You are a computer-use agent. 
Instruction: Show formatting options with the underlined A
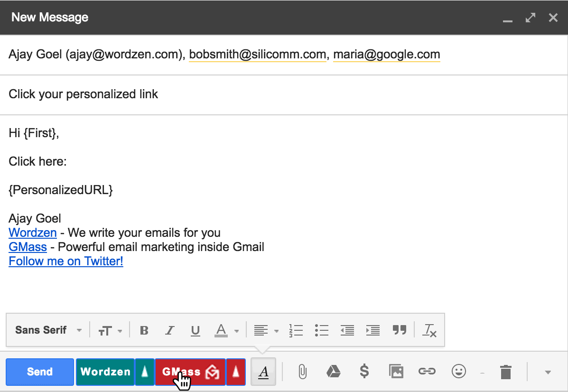263,372
